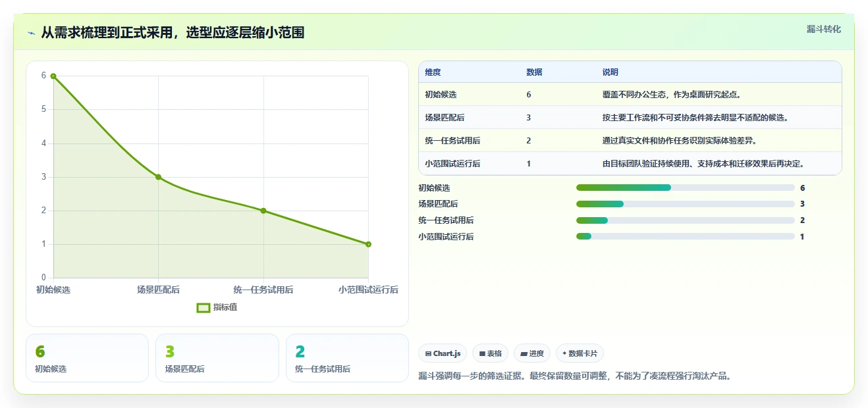The image size is (868, 408).
Task: Click the 维度 column header in the table
Action: click(433, 72)
